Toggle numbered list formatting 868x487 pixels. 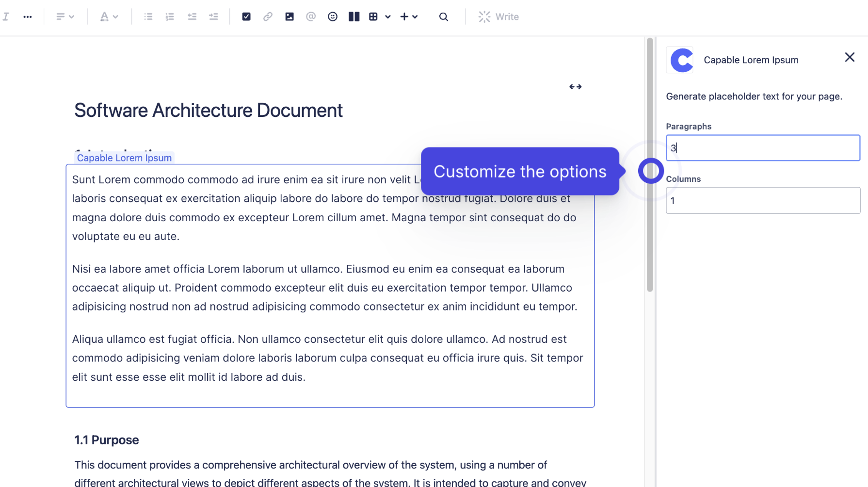(170, 16)
